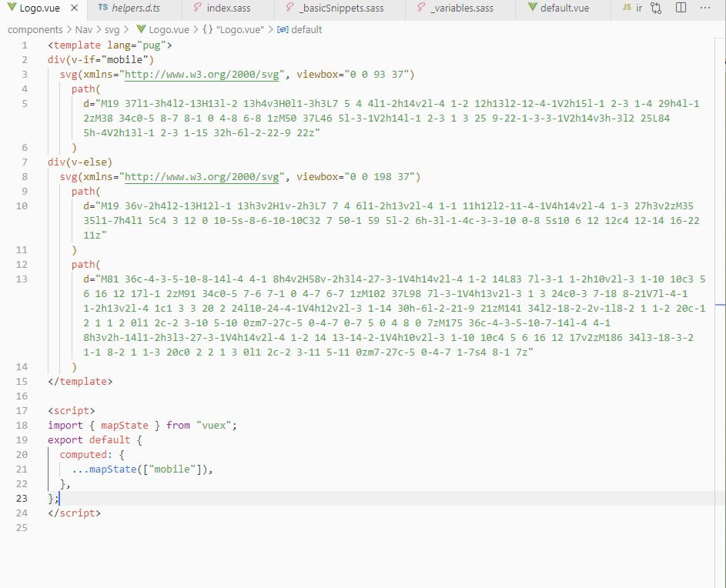Viewport: 726px width, 588px height.
Task: Click the Vue icon on default.vue tab
Action: pyautogui.click(x=533, y=8)
